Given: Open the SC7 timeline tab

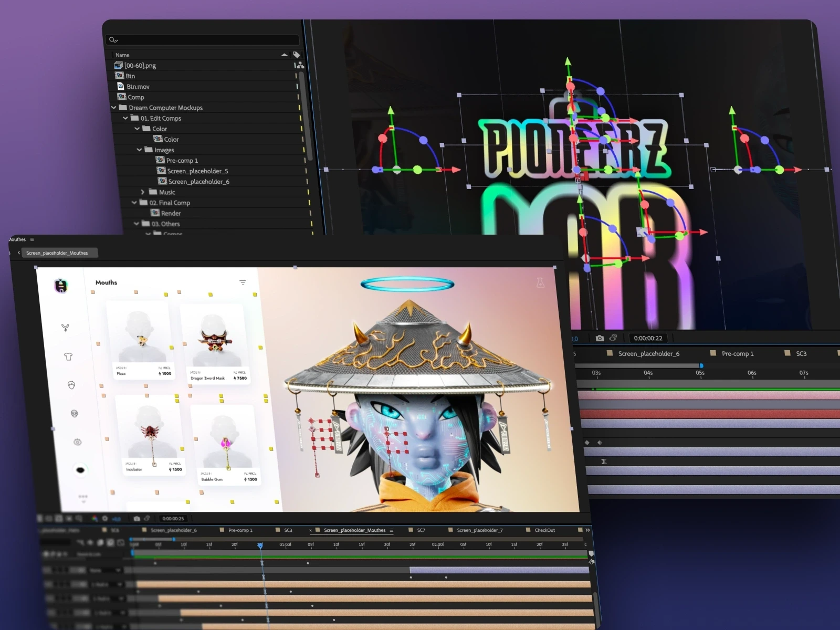Looking at the screenshot, I should (x=421, y=530).
